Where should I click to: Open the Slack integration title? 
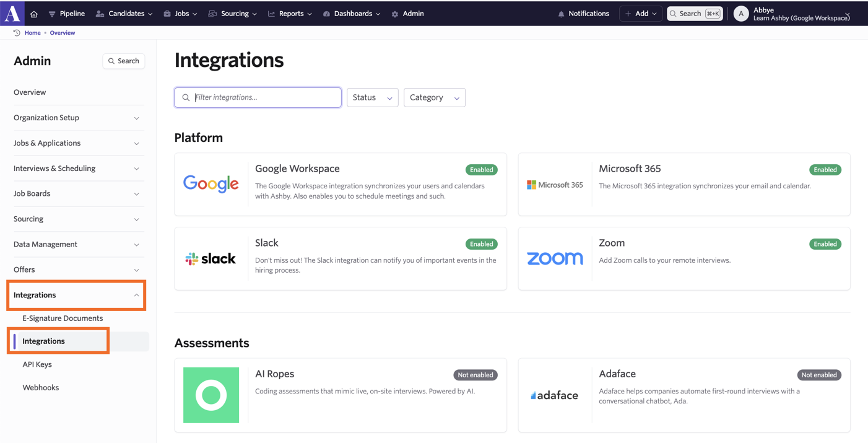pyautogui.click(x=267, y=243)
